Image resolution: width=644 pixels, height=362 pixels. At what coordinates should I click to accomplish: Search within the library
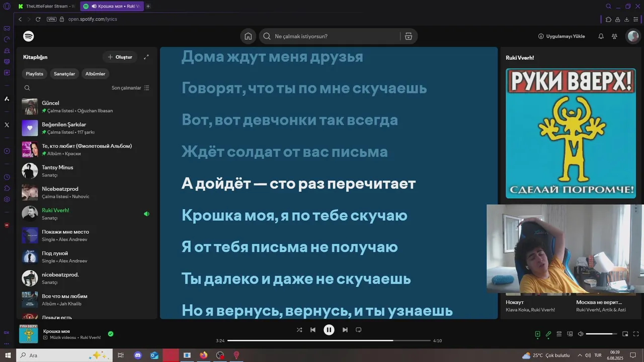click(x=27, y=87)
